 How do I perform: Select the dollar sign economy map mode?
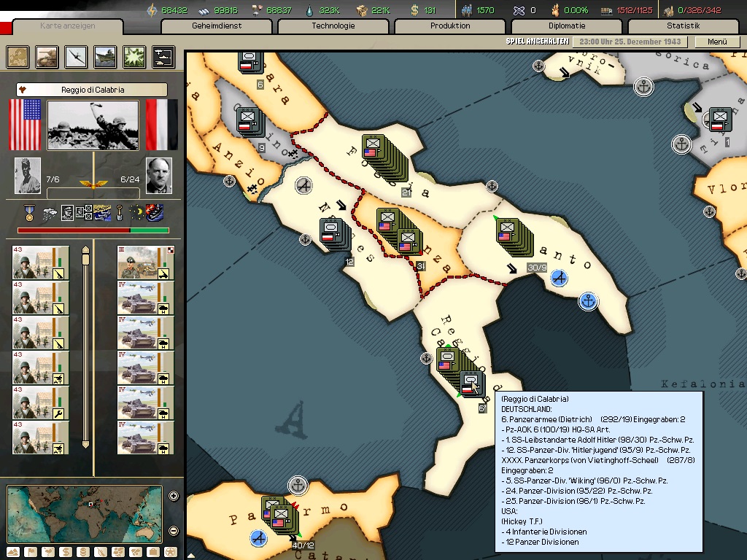pos(66,553)
